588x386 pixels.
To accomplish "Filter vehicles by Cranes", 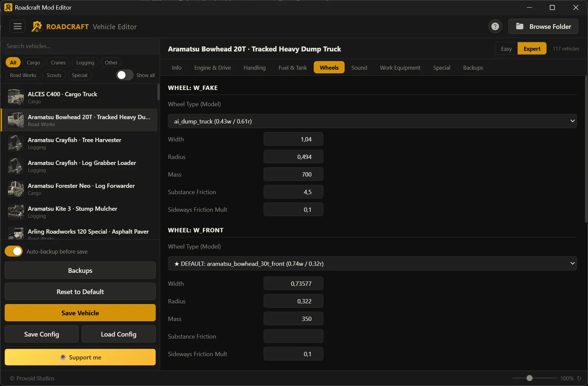I will (x=58, y=62).
